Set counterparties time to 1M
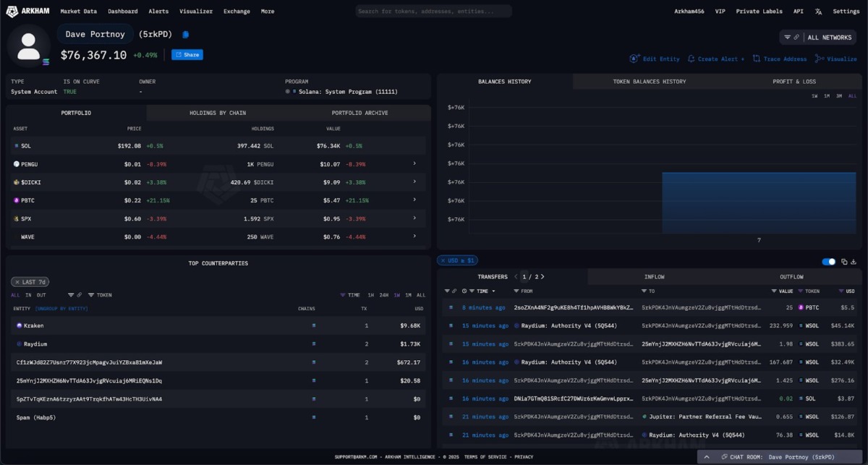This screenshot has width=868, height=465. (x=408, y=295)
